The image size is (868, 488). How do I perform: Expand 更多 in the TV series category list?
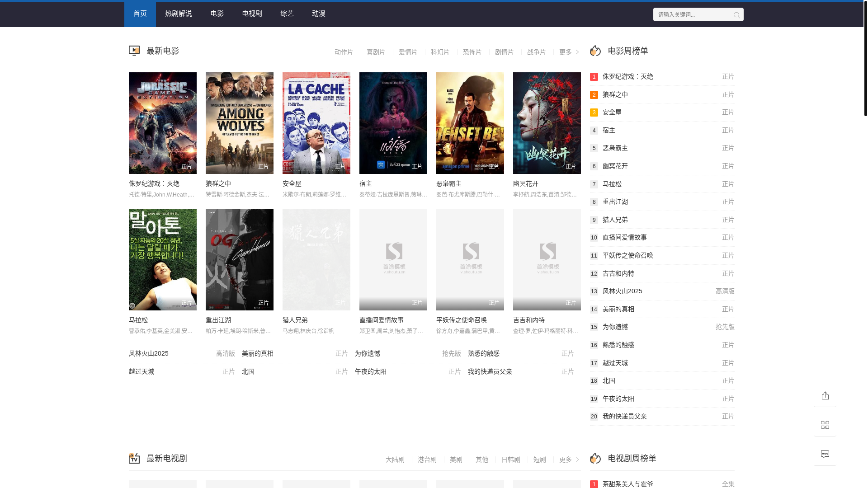[569, 460]
